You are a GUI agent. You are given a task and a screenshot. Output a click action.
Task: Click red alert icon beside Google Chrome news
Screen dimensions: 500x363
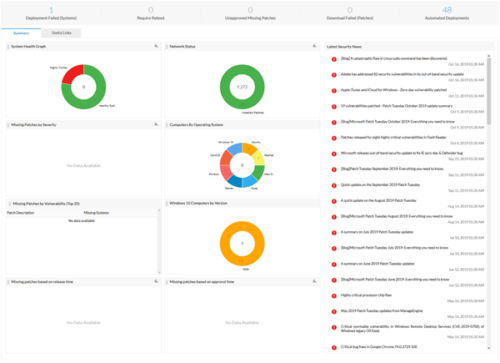click(x=334, y=347)
